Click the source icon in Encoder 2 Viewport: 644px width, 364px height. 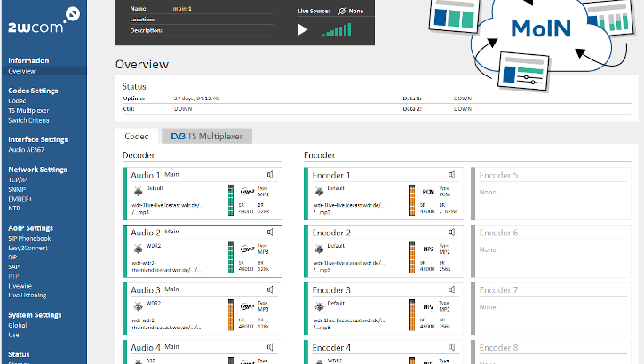tap(319, 249)
